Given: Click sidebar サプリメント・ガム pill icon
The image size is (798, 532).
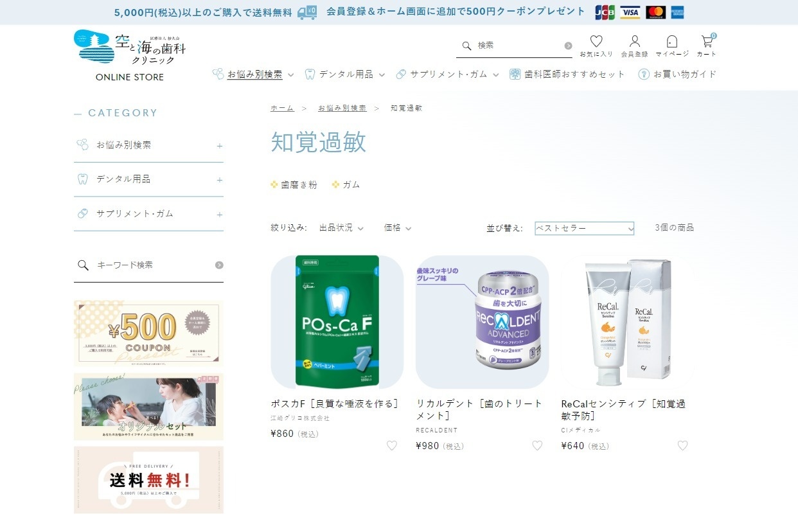Looking at the screenshot, I should click(82, 213).
